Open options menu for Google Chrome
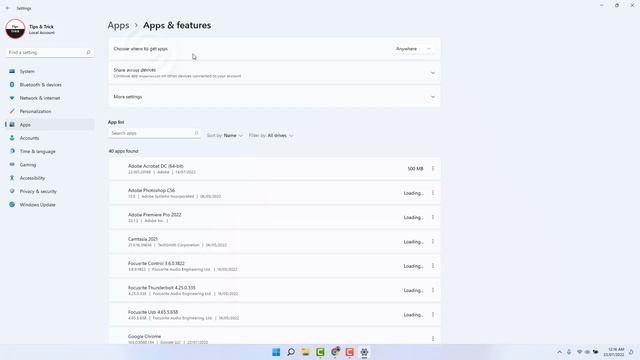The width and height of the screenshot is (640, 360). pyautogui.click(x=433, y=338)
